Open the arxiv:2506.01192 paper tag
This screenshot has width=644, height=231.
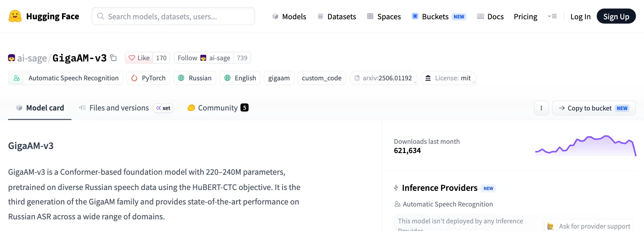point(383,78)
